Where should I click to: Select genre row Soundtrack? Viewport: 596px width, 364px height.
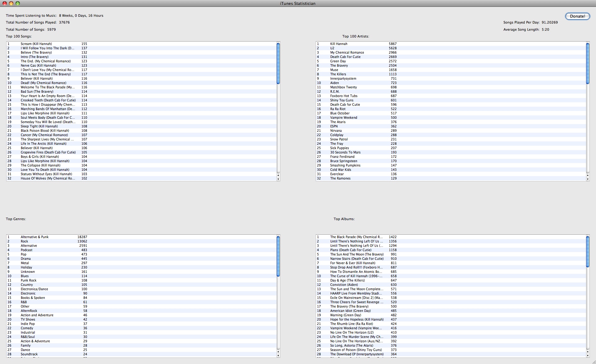[x=141, y=354]
